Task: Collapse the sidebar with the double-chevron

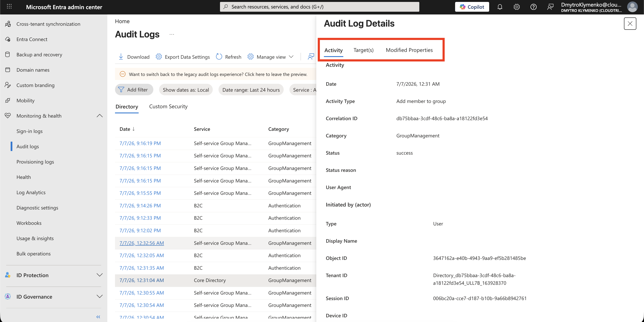Action: (98, 317)
